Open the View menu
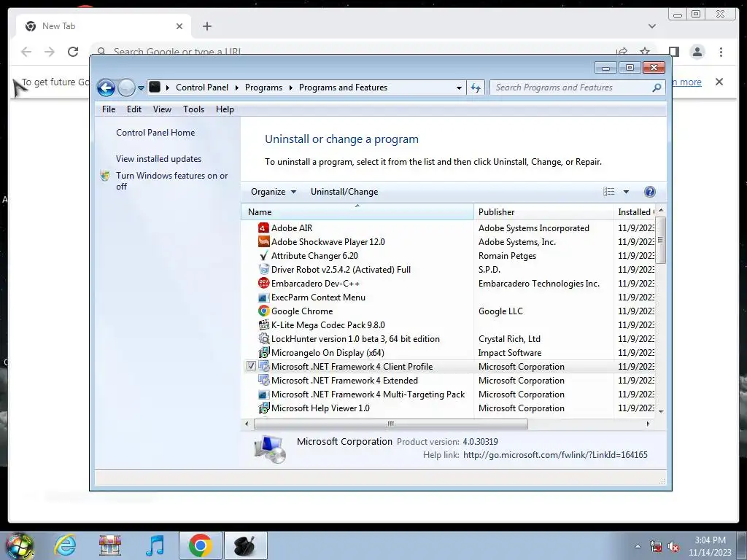The width and height of the screenshot is (747, 560). [162, 109]
